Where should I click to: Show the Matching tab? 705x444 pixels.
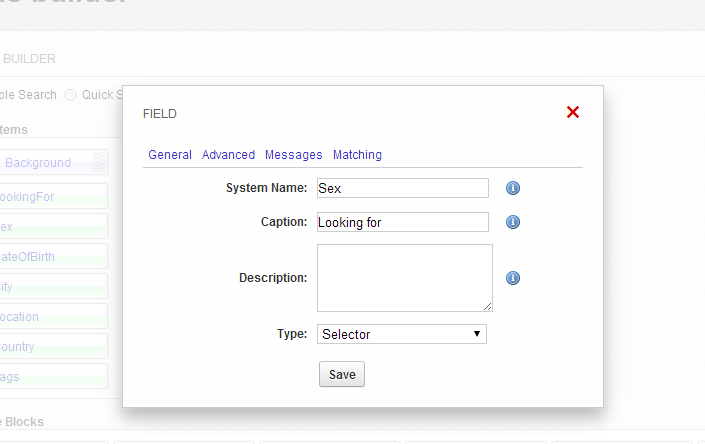point(357,155)
